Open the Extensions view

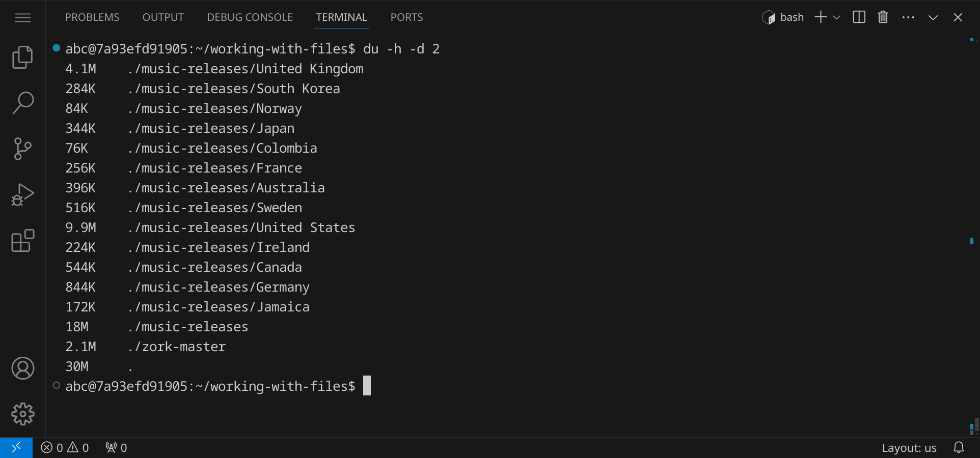22,241
